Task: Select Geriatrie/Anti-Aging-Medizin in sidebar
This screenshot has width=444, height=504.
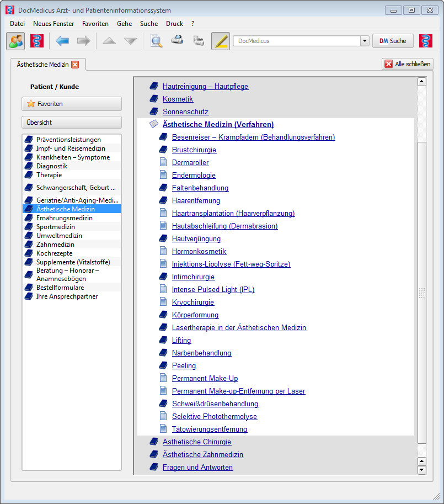Action: pos(72,200)
